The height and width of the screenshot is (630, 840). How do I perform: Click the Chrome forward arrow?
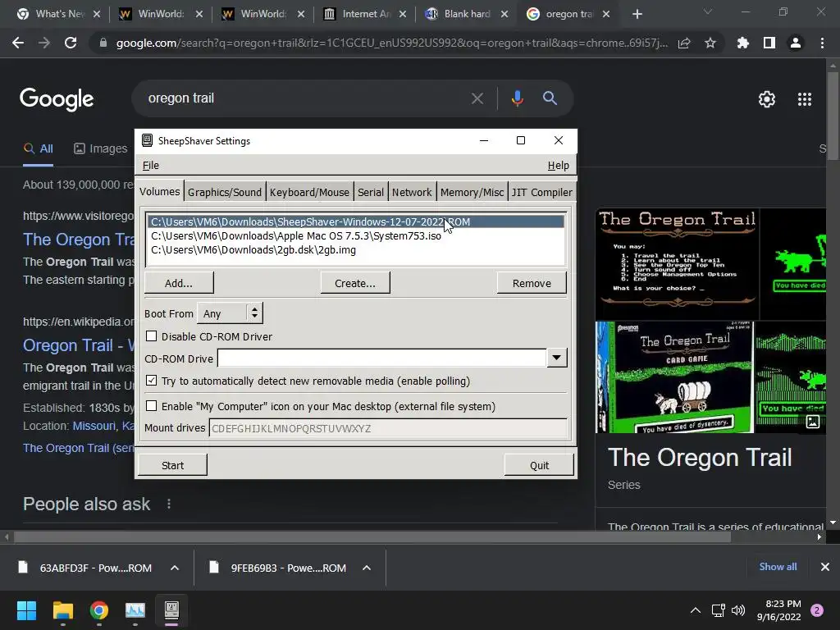(x=44, y=43)
